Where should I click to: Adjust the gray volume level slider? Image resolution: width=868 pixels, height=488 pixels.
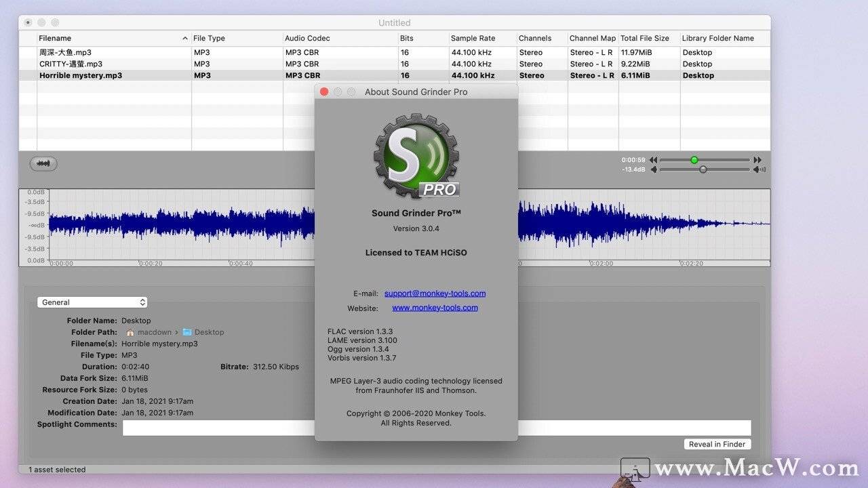703,169
